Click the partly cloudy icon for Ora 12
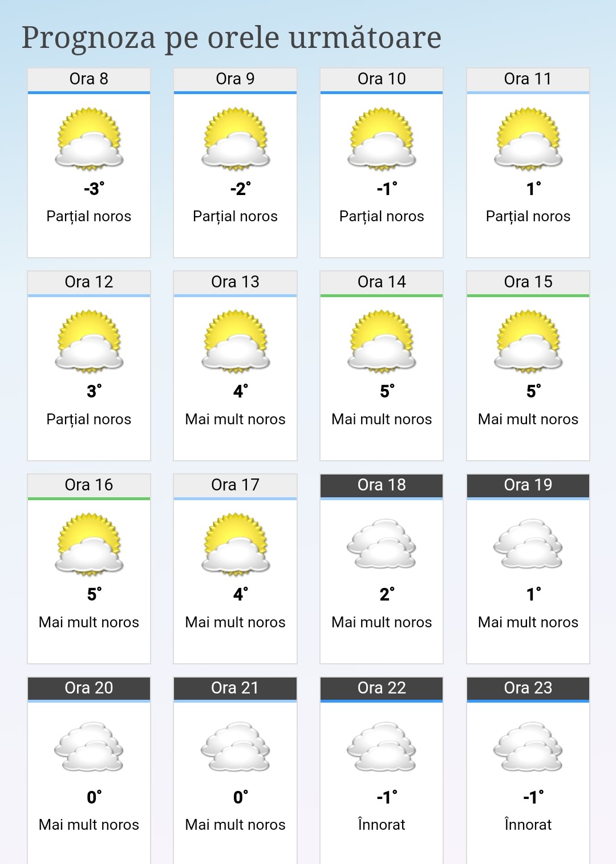Image resolution: width=616 pixels, height=864 pixels. click(88, 340)
